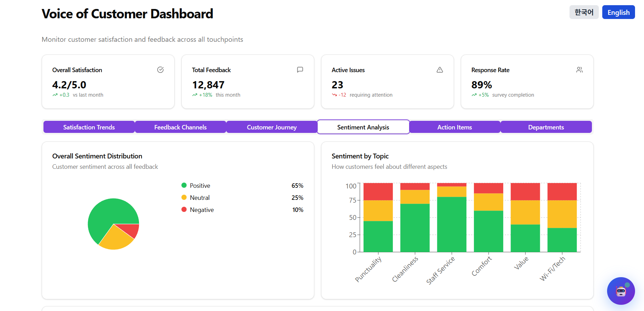Click the upward trend arrow beside +18%
Screen dimensions: 644x311
(x=194, y=95)
